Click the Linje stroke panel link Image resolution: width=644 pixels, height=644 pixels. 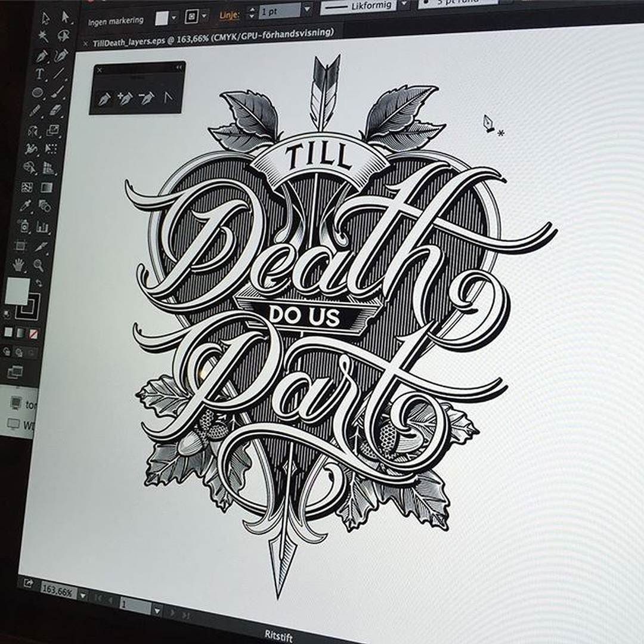coord(230,14)
